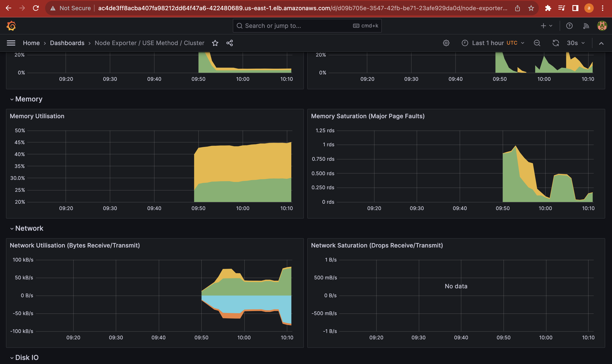Open the Dashboards breadcrumb link
Image resolution: width=612 pixels, height=364 pixels.
67,43
